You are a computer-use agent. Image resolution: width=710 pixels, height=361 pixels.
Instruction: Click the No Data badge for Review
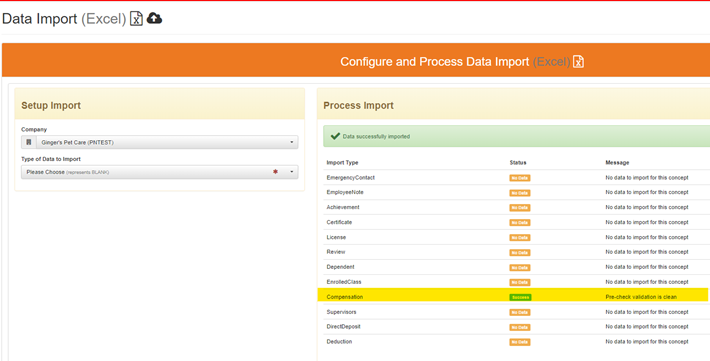[x=520, y=253]
